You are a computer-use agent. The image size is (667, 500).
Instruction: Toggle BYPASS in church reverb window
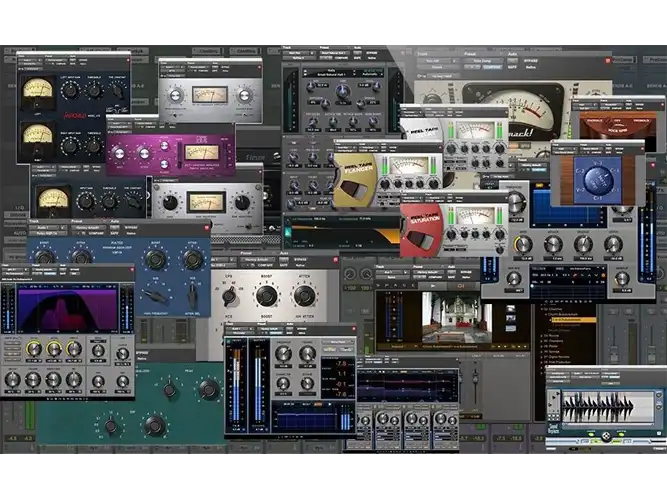466,272
